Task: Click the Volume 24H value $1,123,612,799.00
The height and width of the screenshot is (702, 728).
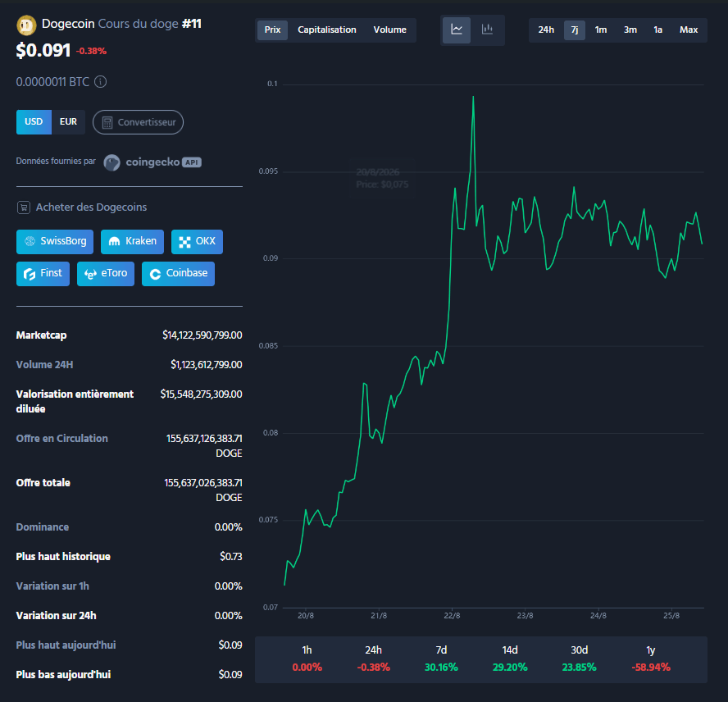Action: (x=206, y=365)
